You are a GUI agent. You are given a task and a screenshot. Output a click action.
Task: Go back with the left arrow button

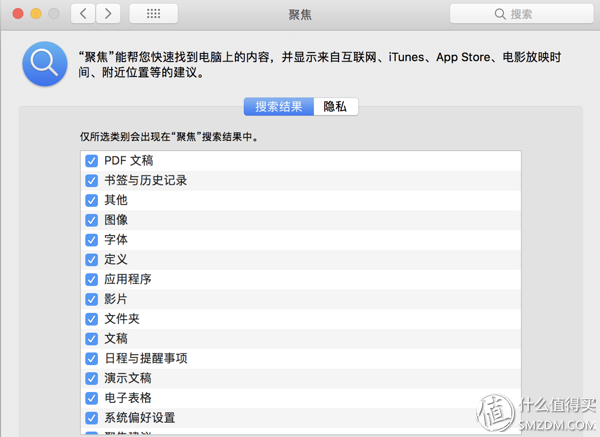83,14
